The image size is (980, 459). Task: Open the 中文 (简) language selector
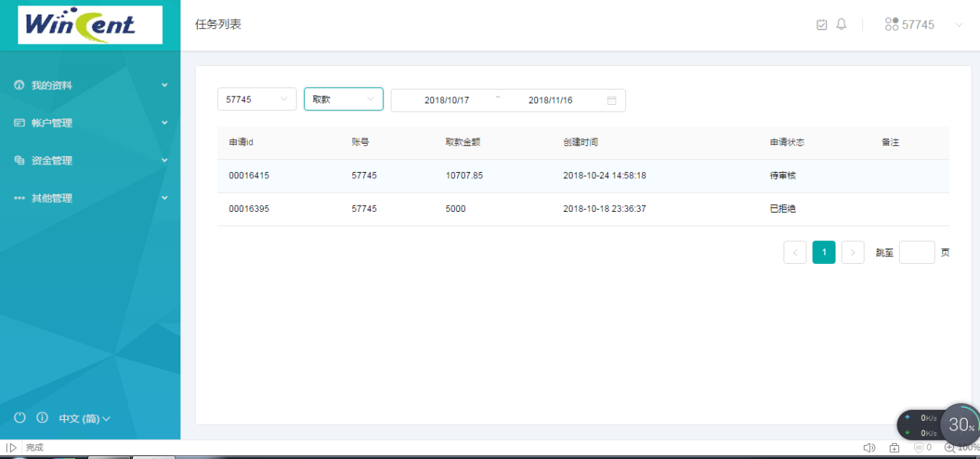(84, 418)
